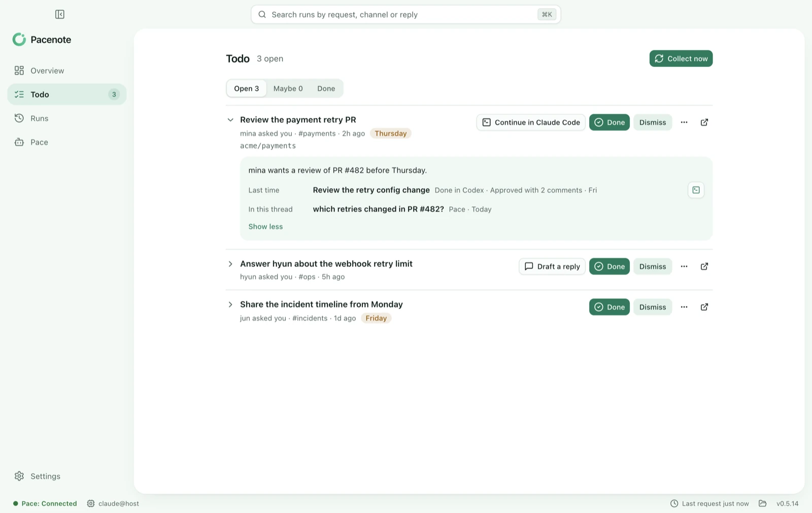Click the Pacenote logo icon
Image resolution: width=812 pixels, height=513 pixels.
tap(19, 40)
